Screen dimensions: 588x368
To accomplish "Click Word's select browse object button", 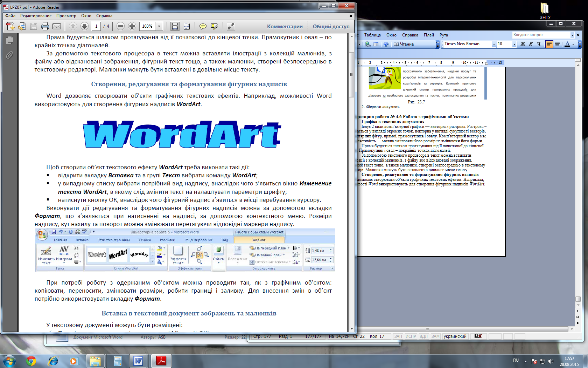I will tap(578, 317).
